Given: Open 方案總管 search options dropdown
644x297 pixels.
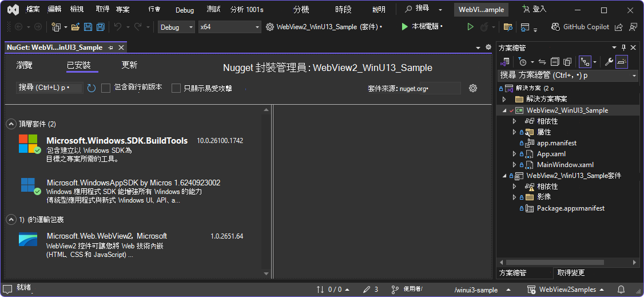Looking at the screenshot, I should pyautogui.click(x=634, y=76).
